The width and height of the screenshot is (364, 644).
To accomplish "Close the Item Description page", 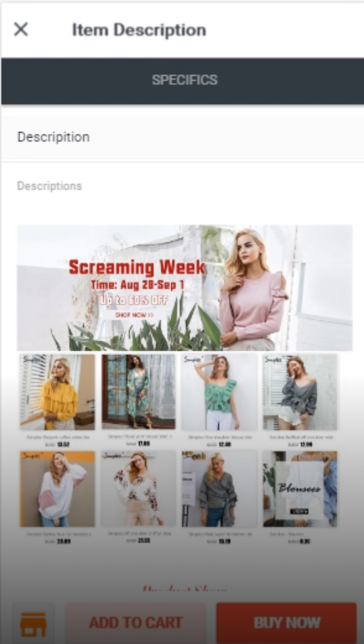I will click(21, 30).
